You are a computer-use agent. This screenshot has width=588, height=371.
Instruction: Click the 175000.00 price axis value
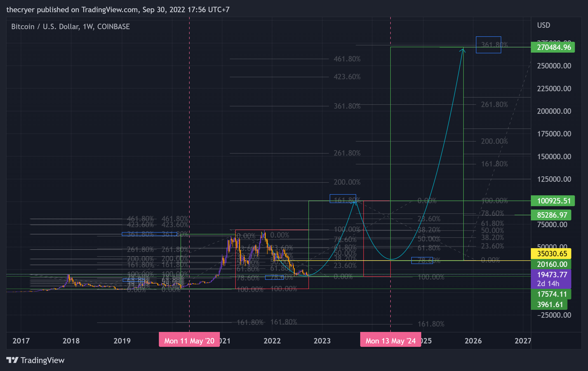click(x=554, y=134)
